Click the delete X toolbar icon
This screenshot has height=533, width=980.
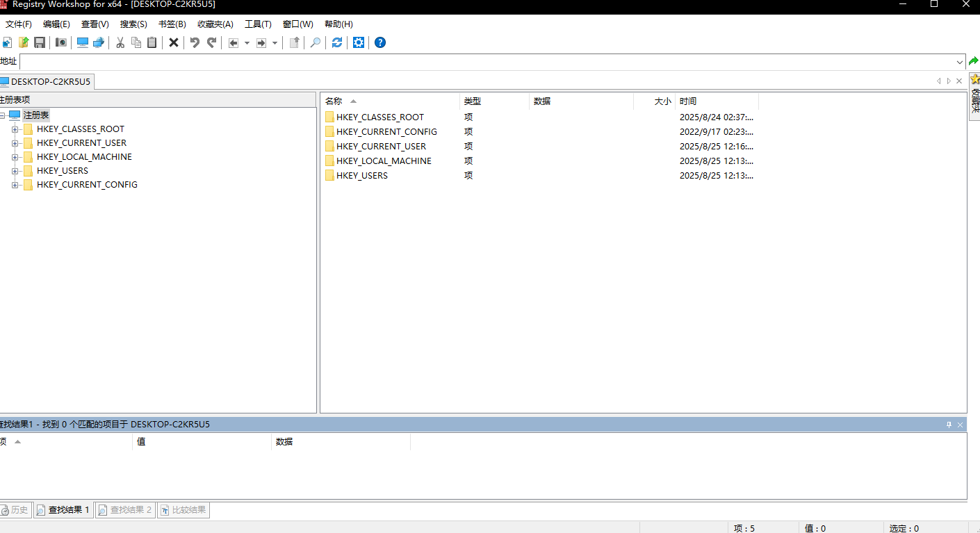point(174,42)
